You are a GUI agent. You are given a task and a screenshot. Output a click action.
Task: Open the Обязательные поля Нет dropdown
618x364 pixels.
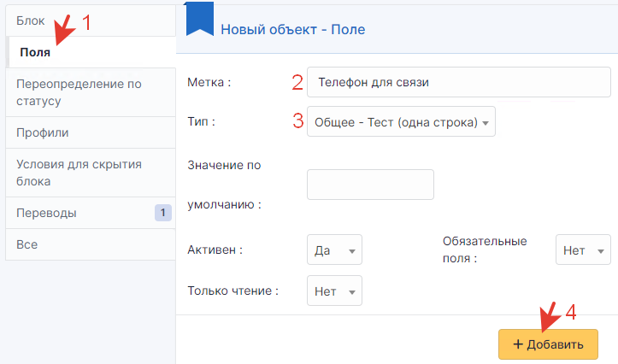tap(583, 250)
